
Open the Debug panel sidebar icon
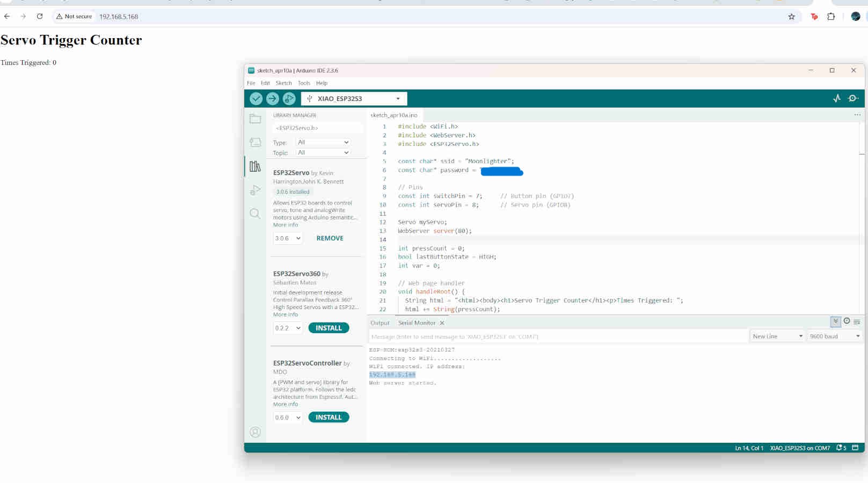[x=255, y=190]
